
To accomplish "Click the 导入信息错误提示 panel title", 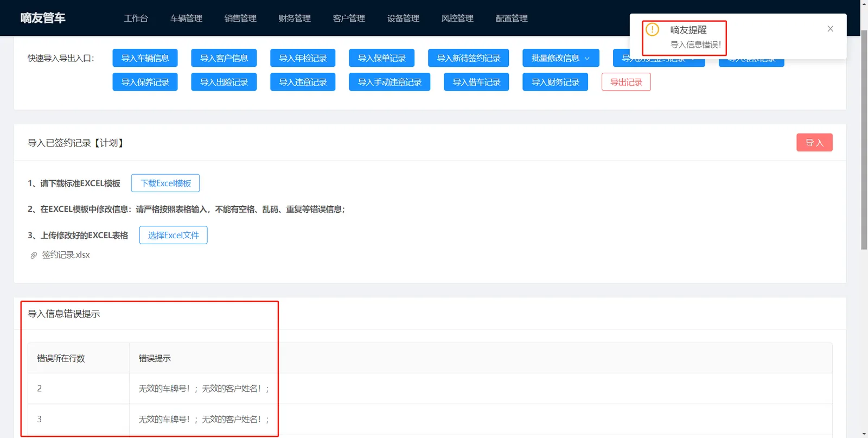I will point(64,314).
